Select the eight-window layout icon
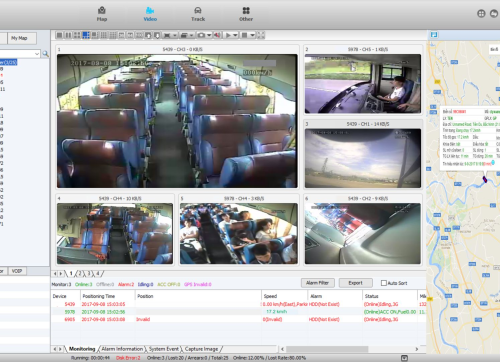500x362 pixels. [x=94, y=35]
